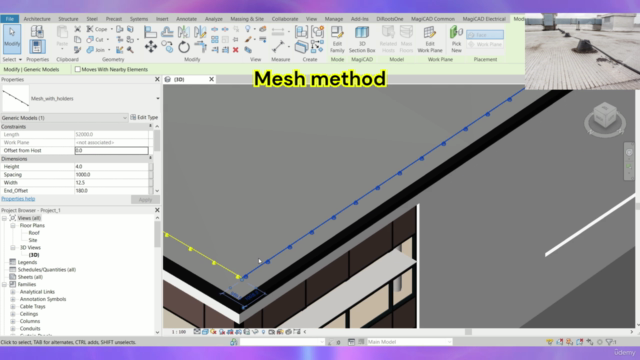
Task: Close the Project Browser panel
Action: (157, 210)
